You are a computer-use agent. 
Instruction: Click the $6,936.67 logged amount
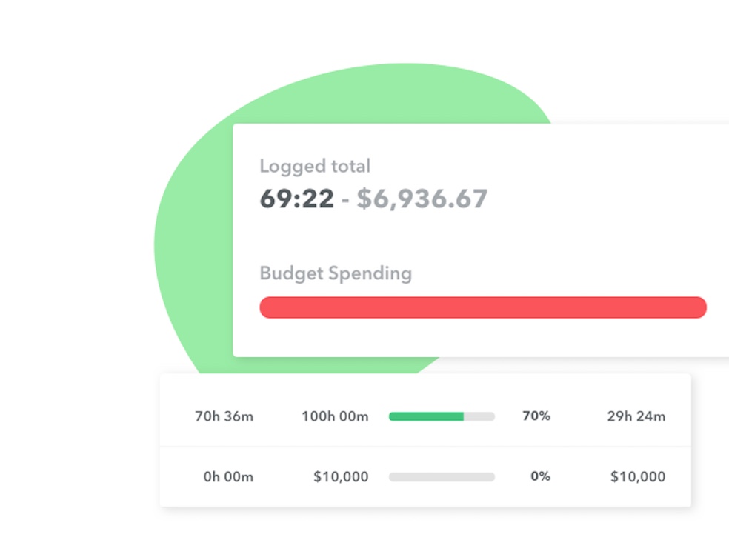click(x=422, y=199)
